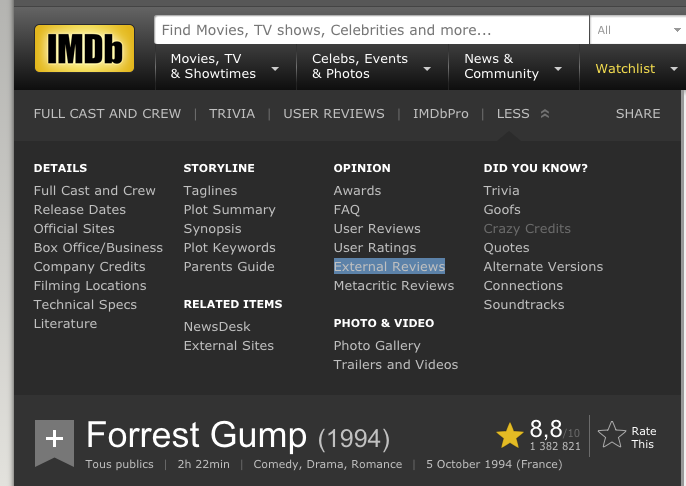Screen dimensions: 686x486
Task: Click the 2h 22min runtime
Action: [203, 464]
